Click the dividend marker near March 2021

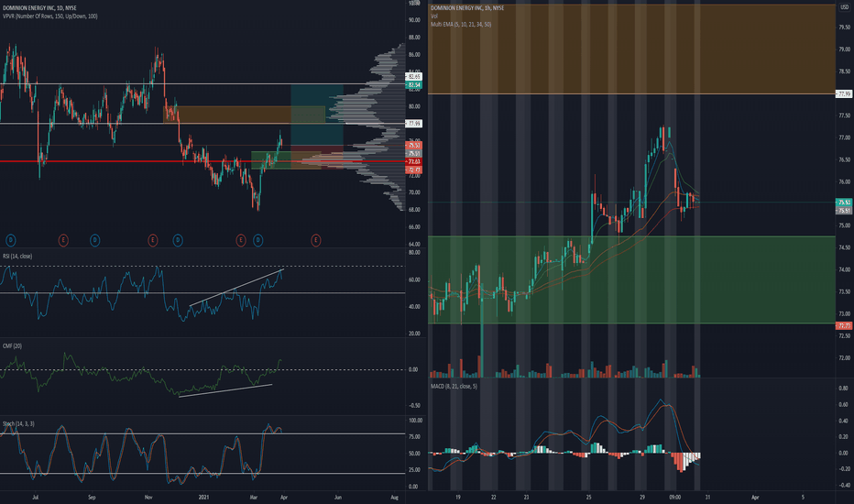coord(257,240)
